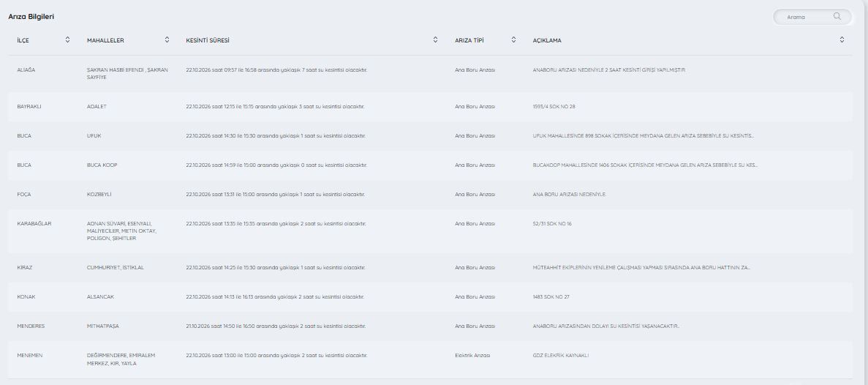
Task: Sort by AÇIKLAMA column arrows
Action: [x=842, y=40]
